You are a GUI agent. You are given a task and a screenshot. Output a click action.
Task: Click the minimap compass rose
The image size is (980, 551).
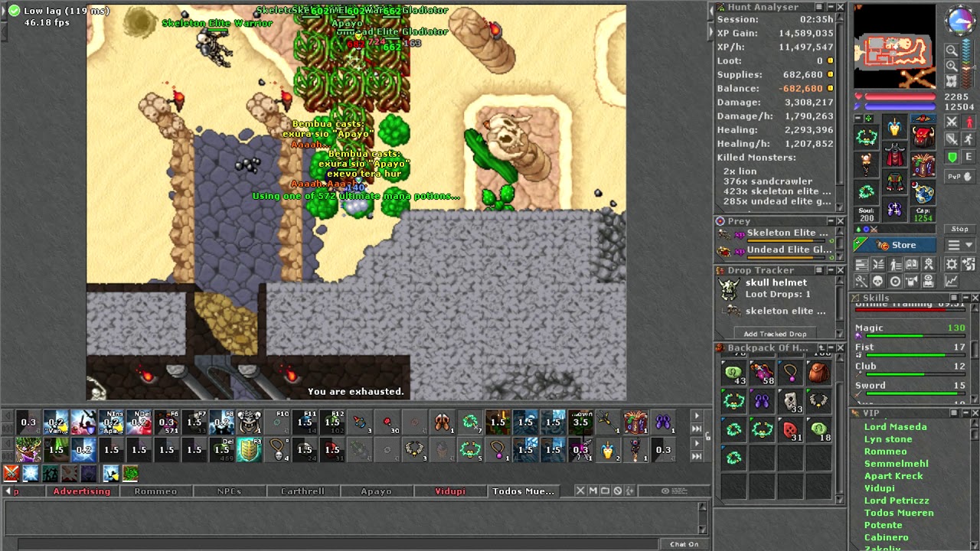(960, 19)
